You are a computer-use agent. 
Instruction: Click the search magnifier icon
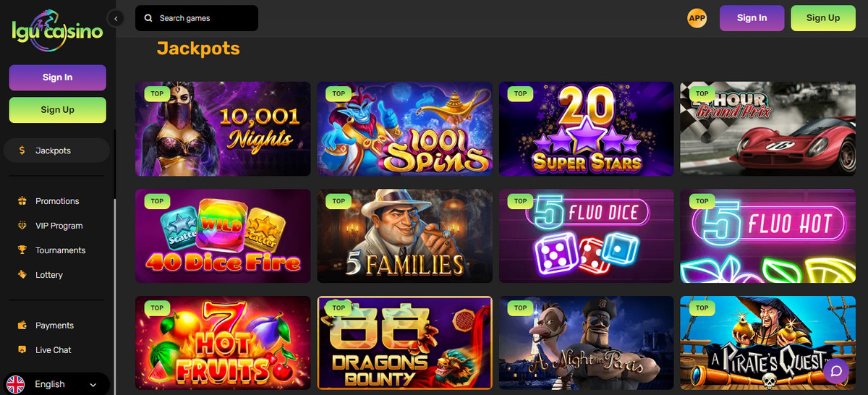(148, 18)
